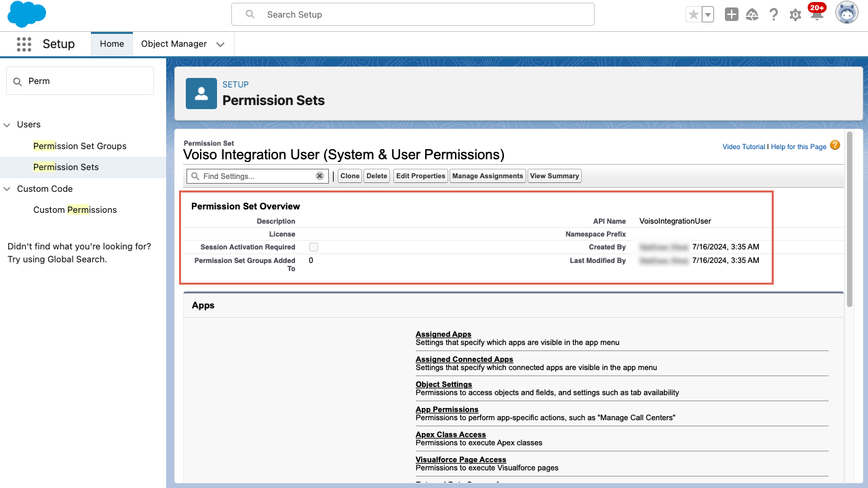This screenshot has width=868, height=488.
Task: Open Permission Set Groups in sidebar
Action: 80,146
